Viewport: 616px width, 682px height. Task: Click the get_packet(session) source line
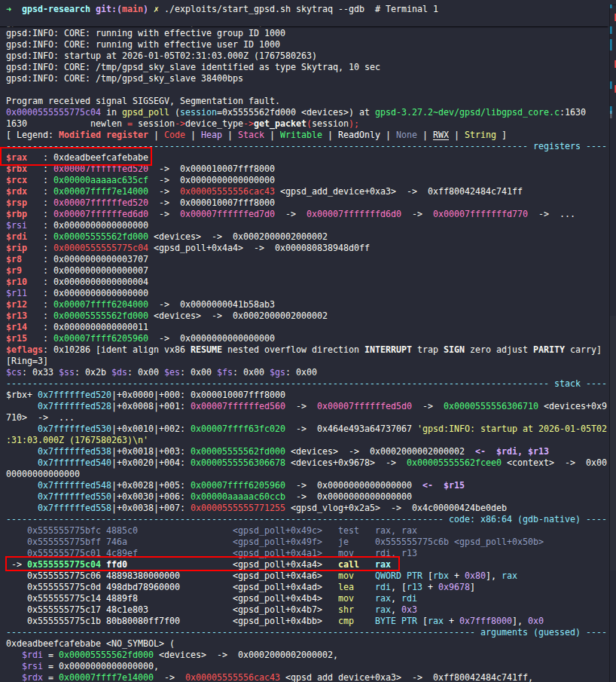pos(224,124)
